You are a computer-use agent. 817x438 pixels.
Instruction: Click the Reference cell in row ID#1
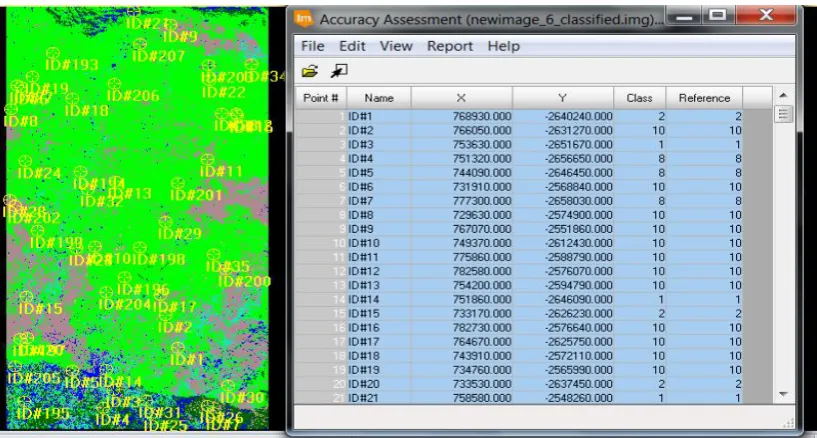(704, 116)
